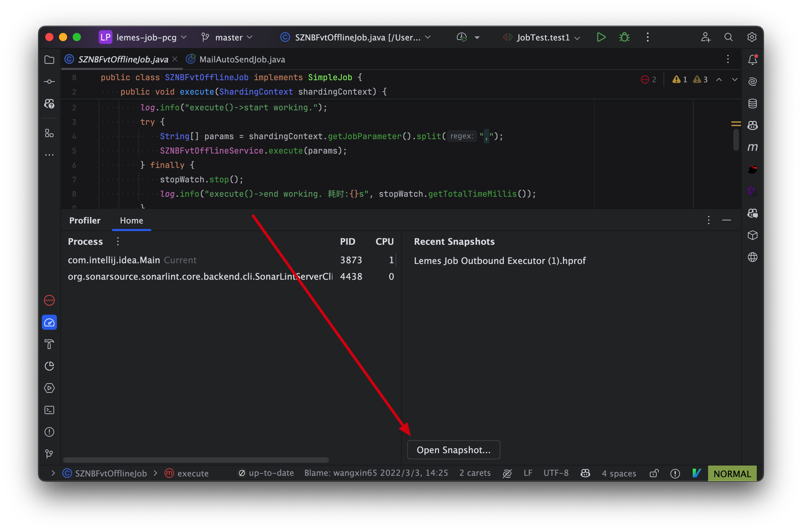Go to previous highlighted error arrow
802x532 pixels.
[719, 80]
